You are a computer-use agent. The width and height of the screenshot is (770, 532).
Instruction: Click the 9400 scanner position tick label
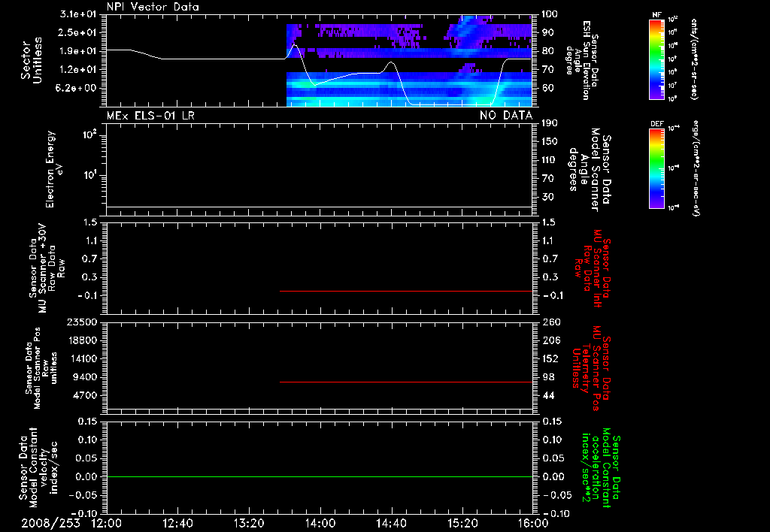point(86,377)
